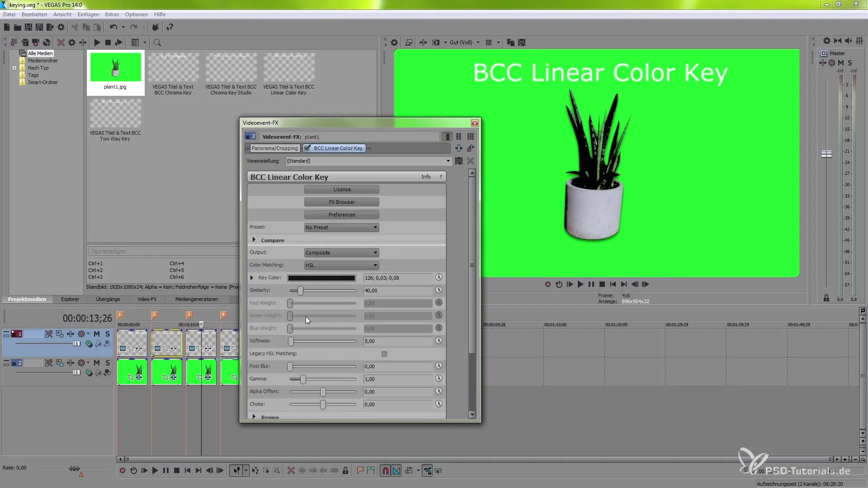The image size is (868, 488).
Task: Click the plug-in chain add icon in Videoevent-FX
Action: coord(459,148)
